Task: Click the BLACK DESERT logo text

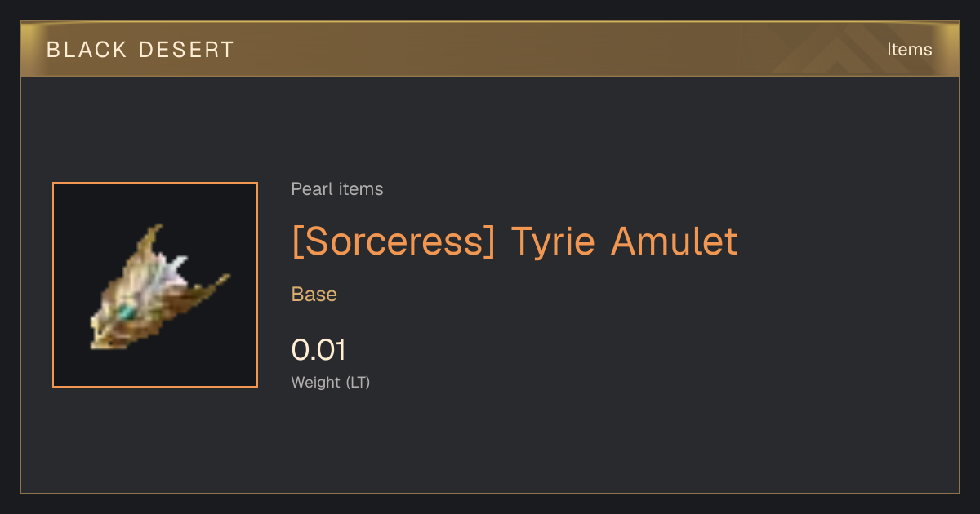Action: tap(140, 50)
